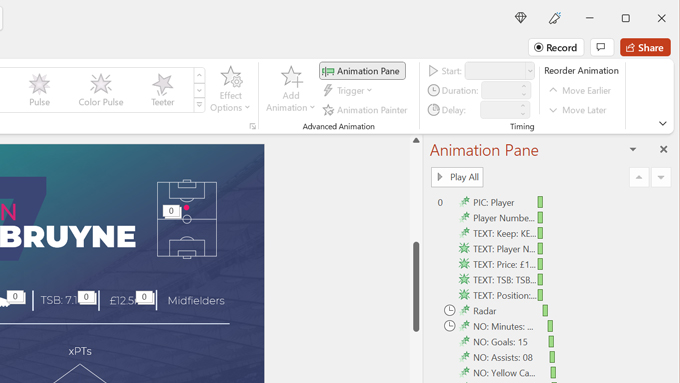
Task: Show the next row of the animation gallery
Action: click(x=199, y=91)
